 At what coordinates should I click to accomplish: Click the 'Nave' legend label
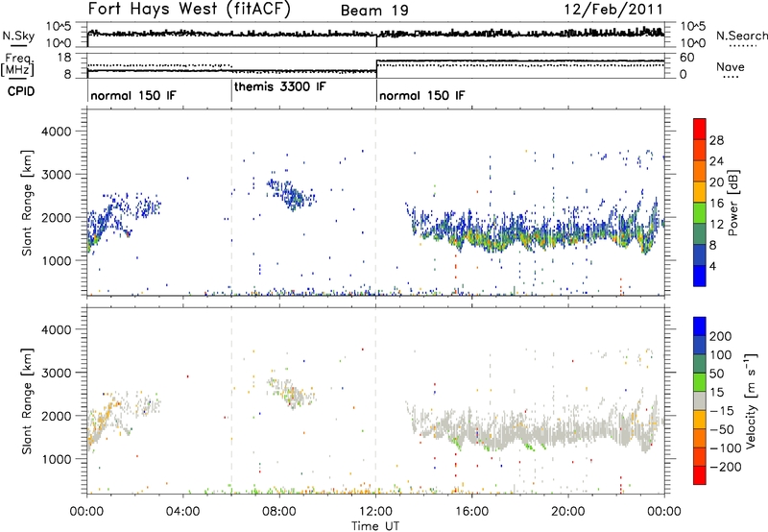click(731, 67)
